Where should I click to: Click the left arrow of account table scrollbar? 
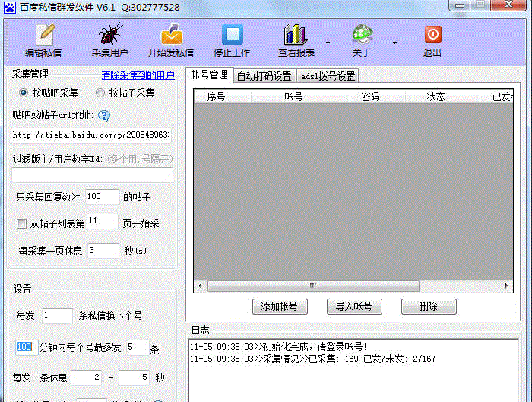click(200, 286)
